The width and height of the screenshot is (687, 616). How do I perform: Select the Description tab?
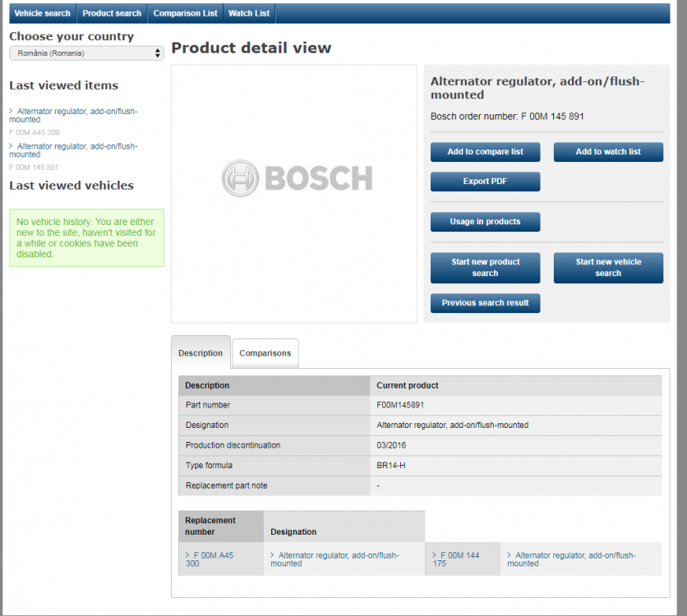coord(201,353)
